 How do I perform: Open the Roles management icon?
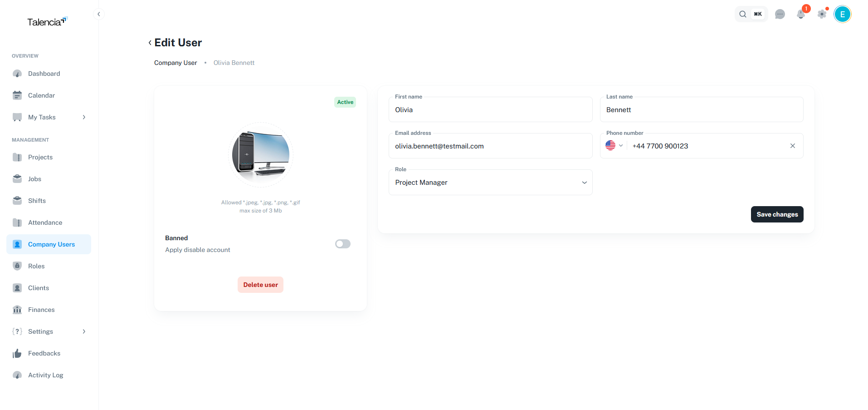click(17, 266)
